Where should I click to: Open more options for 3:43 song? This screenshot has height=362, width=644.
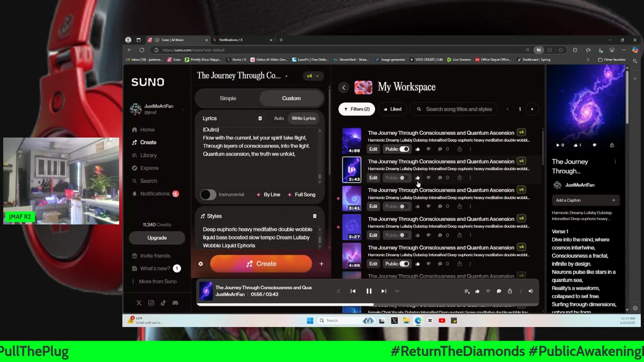[x=470, y=178]
